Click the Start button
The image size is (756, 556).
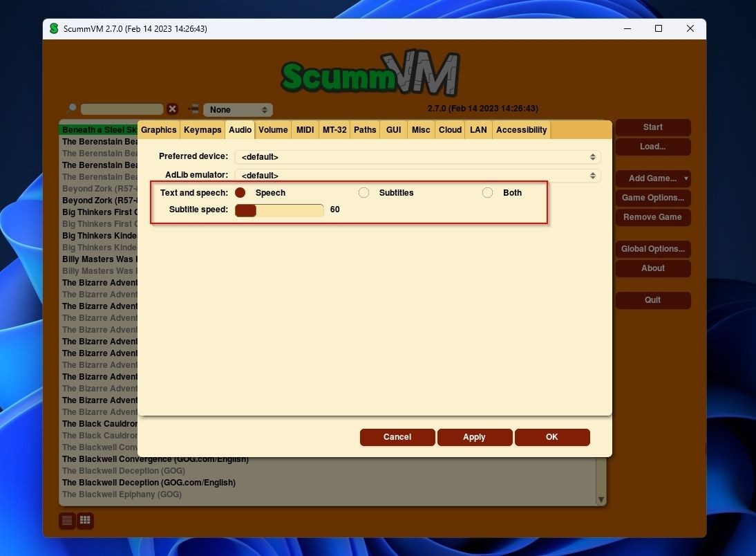coord(653,127)
